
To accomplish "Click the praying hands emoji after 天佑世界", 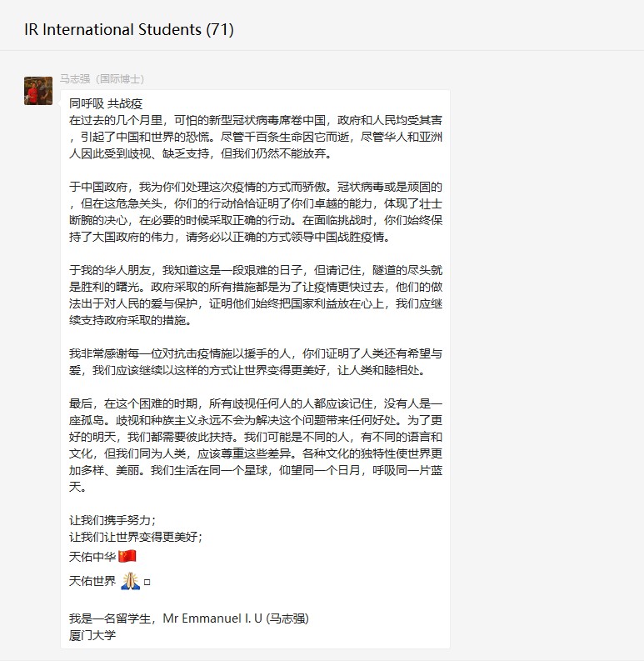I will pyautogui.click(x=130, y=581).
